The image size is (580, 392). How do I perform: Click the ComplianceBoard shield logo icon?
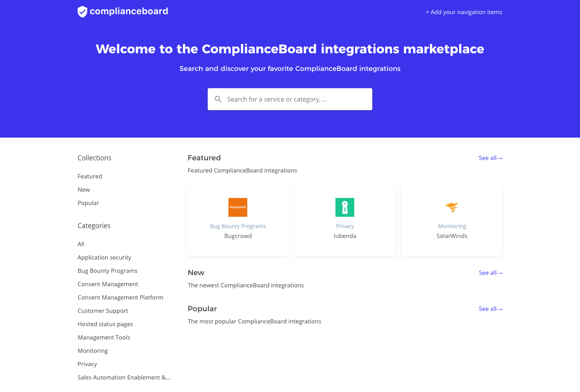[82, 12]
